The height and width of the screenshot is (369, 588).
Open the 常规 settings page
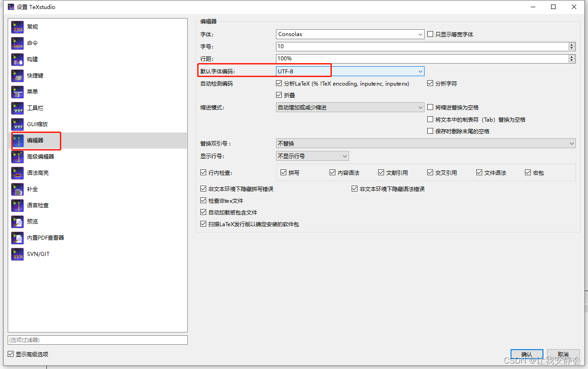(98, 27)
